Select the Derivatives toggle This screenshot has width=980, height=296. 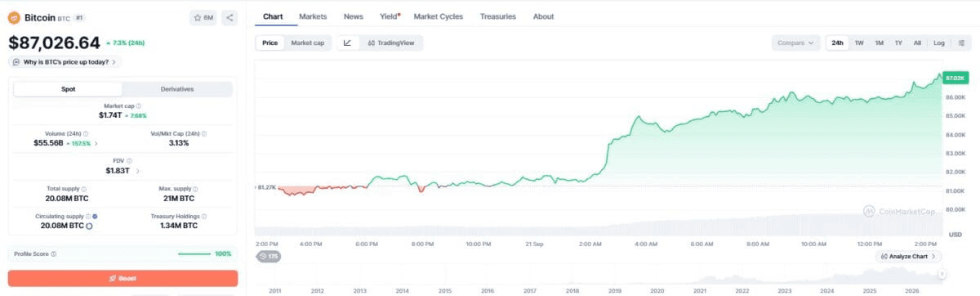click(x=177, y=88)
